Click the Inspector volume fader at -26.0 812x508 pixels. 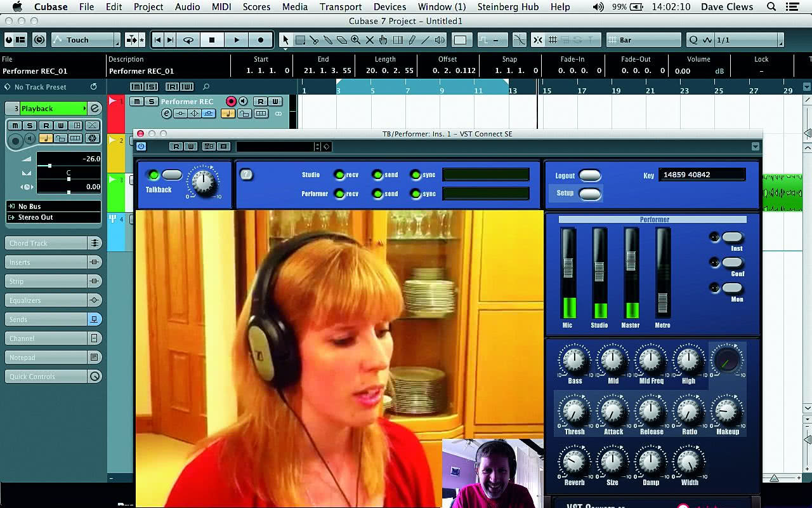tap(49, 166)
